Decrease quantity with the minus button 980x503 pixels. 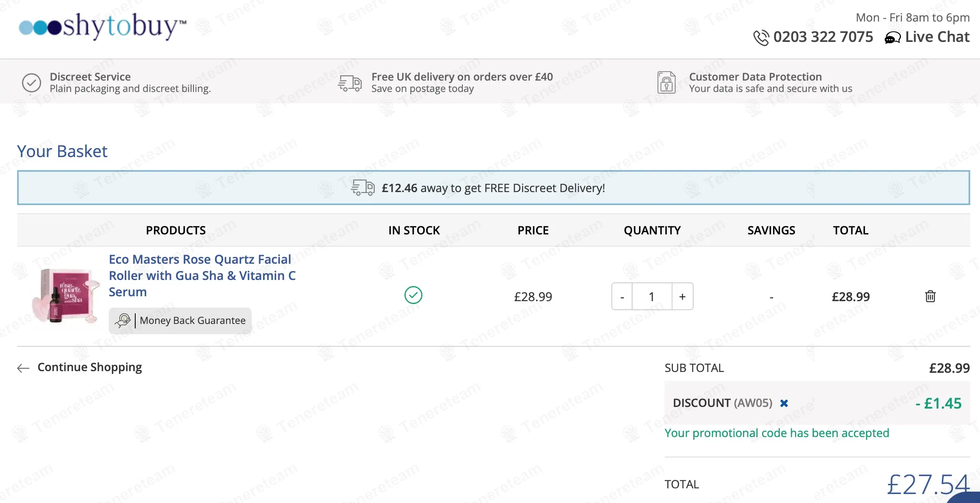622,297
